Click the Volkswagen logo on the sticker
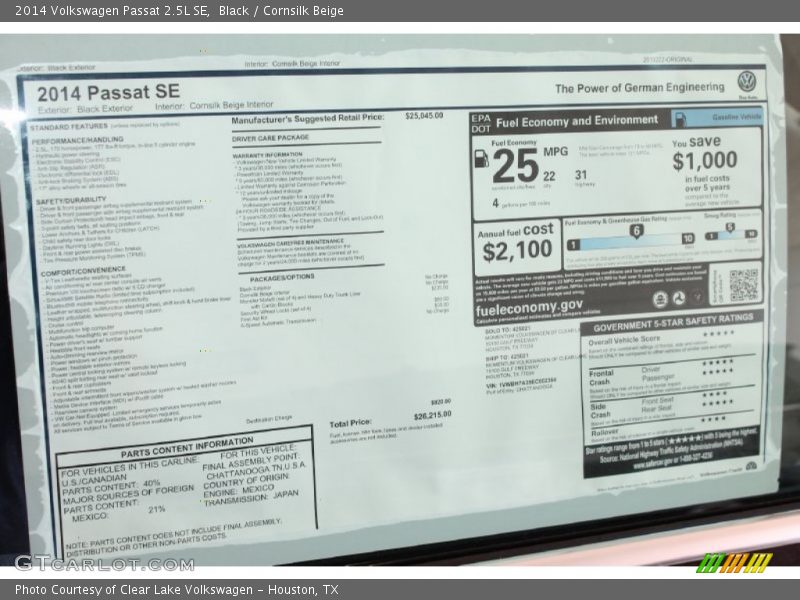This screenshot has width=800, height=600. [746, 82]
